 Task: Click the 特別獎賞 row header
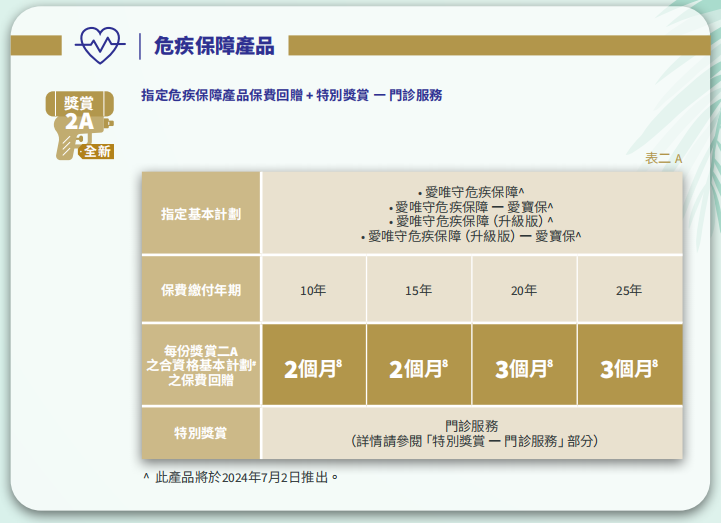pos(201,433)
